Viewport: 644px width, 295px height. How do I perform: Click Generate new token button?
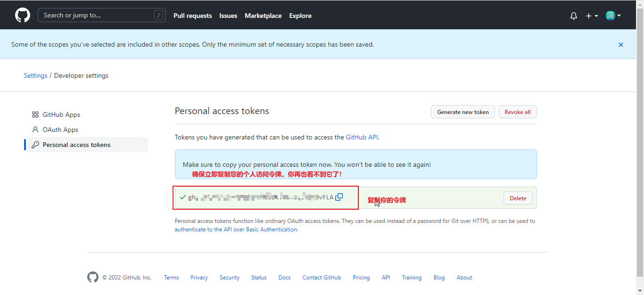(x=463, y=112)
